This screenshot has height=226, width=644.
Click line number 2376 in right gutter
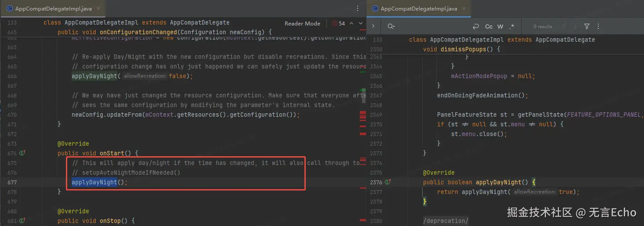click(x=376, y=182)
